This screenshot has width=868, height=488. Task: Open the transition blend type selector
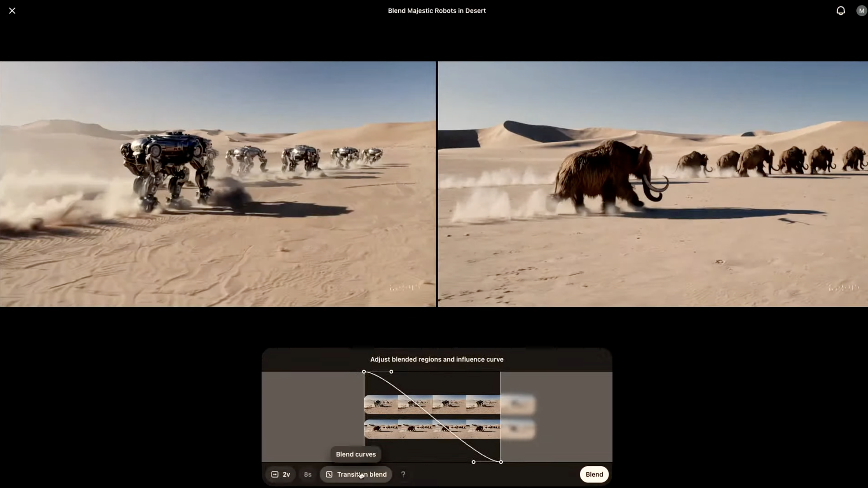click(355, 474)
